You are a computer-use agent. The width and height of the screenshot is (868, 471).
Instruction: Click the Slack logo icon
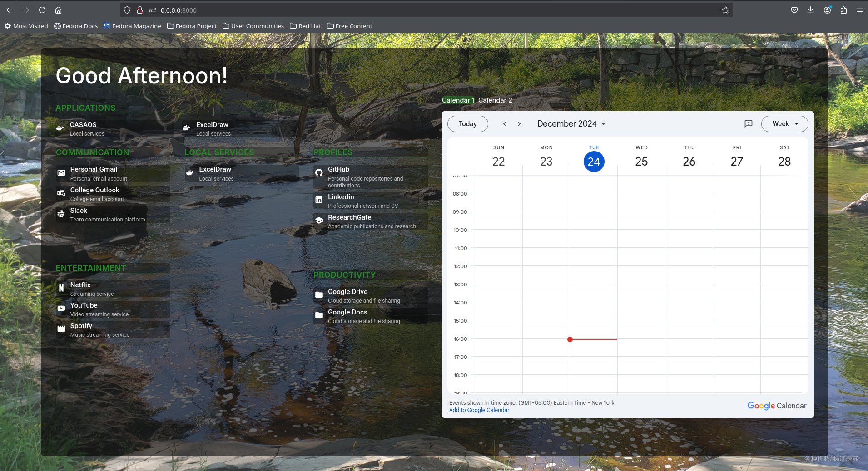[61, 214]
